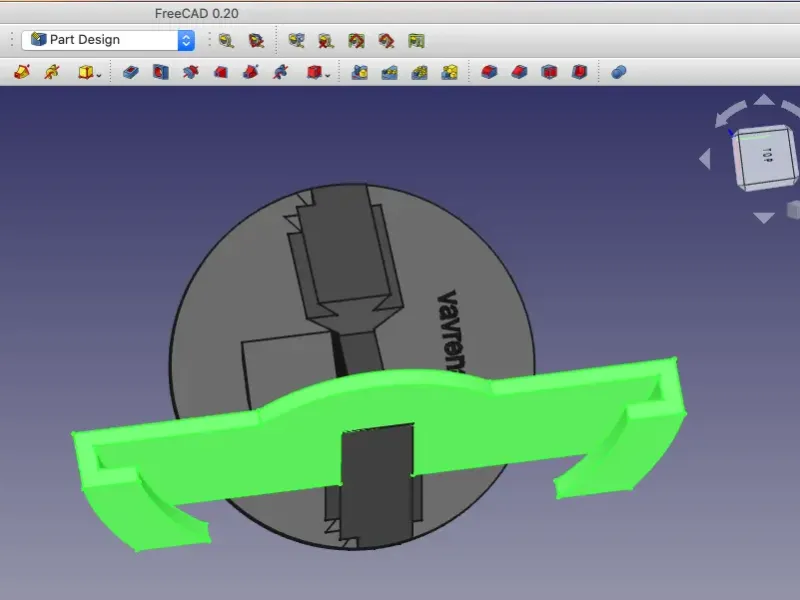Open the MultiTransform tool

pyautogui.click(x=449, y=72)
